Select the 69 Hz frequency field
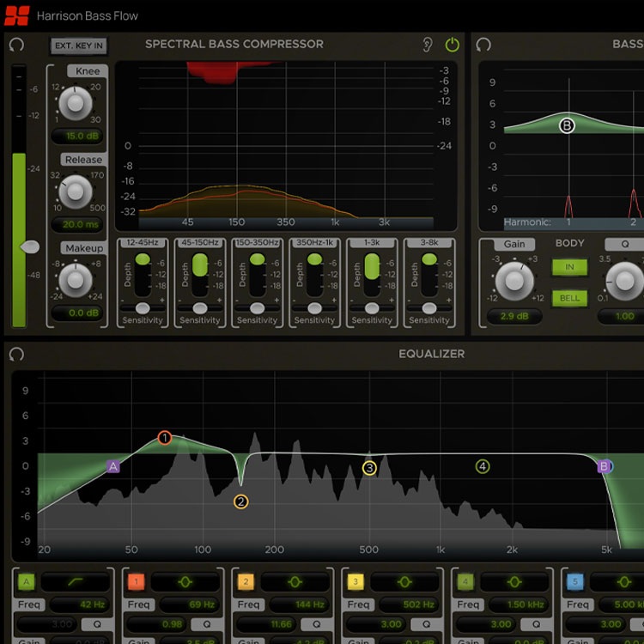644x644 pixels. [x=189, y=605]
